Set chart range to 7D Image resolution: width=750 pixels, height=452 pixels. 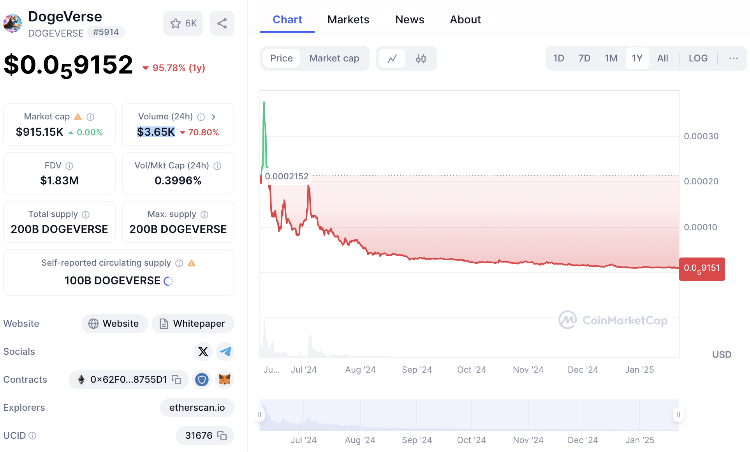tap(584, 58)
